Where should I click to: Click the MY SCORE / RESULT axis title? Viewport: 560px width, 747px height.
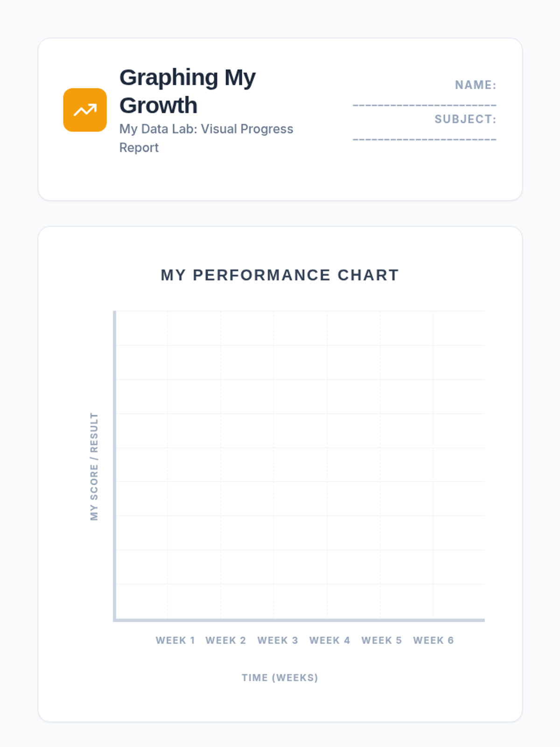point(94,466)
